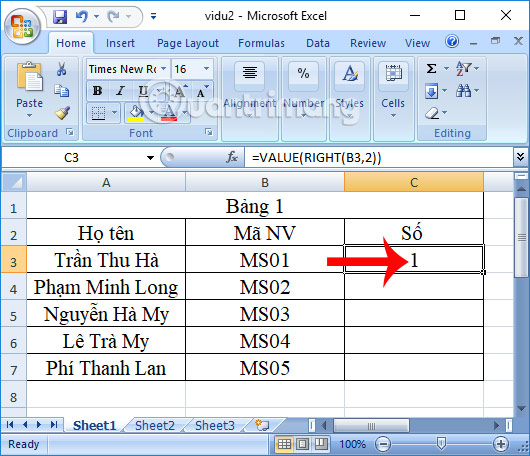Customize the Quick Access Toolbar
The width and height of the screenshot is (530, 456).
pyautogui.click(x=153, y=16)
